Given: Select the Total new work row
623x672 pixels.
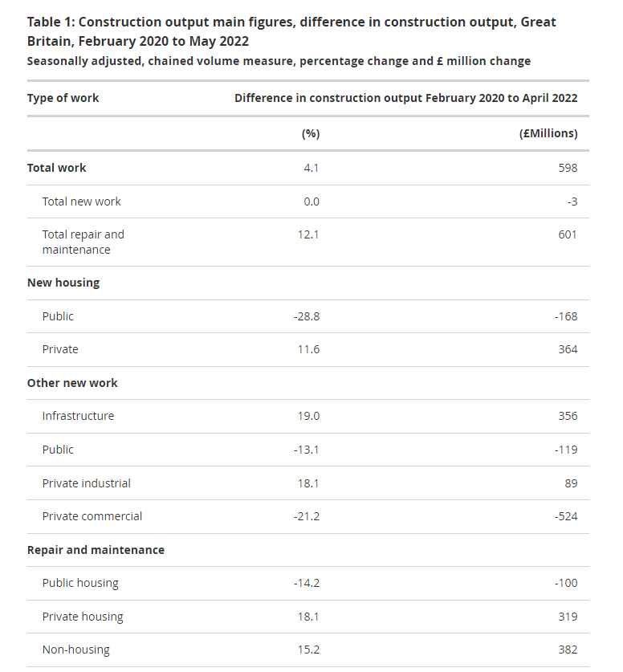Looking at the screenshot, I should point(308,202).
